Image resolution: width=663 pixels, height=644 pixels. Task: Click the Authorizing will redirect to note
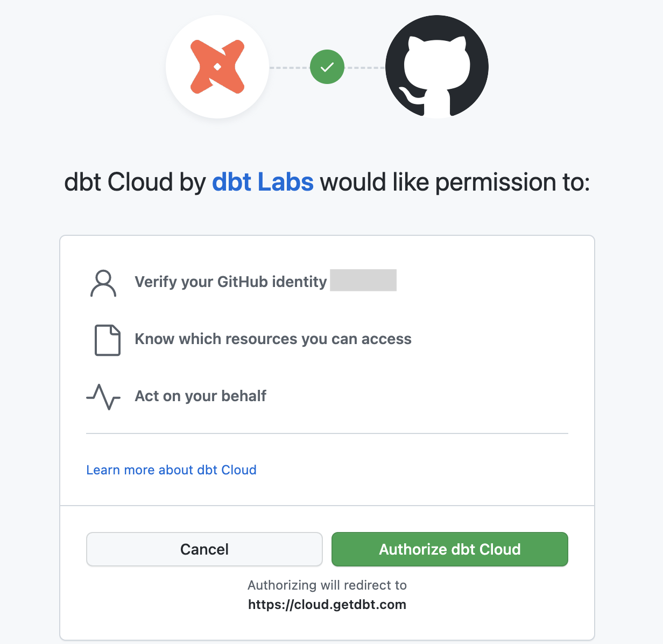(x=327, y=585)
